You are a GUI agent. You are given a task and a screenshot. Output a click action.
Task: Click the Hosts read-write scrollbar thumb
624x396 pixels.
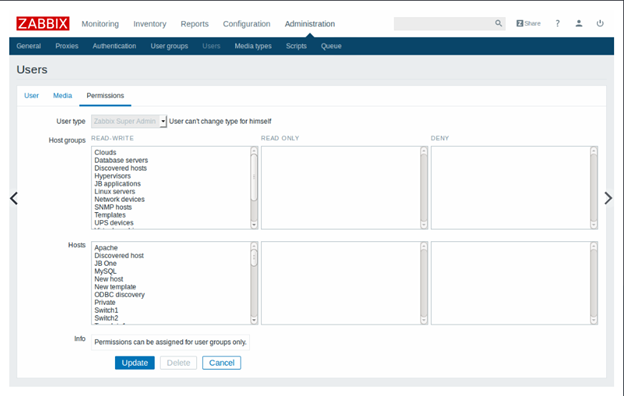[x=254, y=258]
